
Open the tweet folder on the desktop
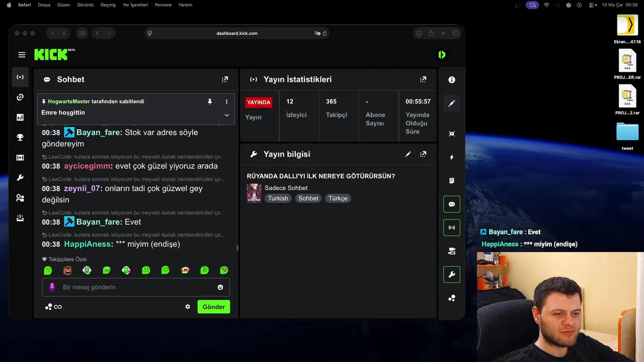[627, 132]
